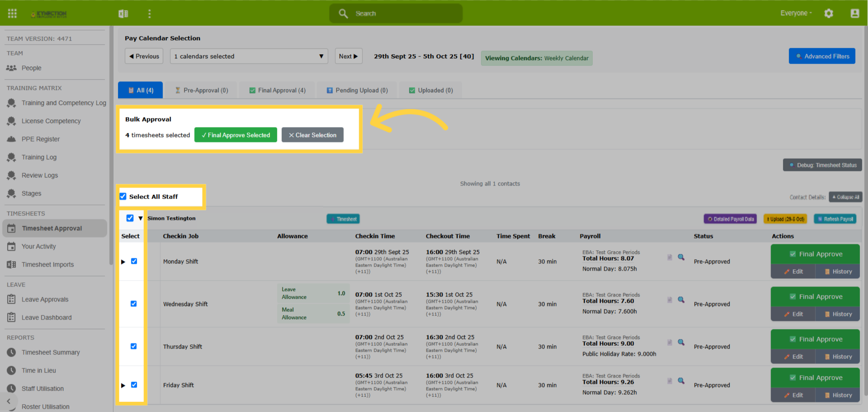The width and height of the screenshot is (868, 412).
Task: Click Final Approve Selected button
Action: 236,135
